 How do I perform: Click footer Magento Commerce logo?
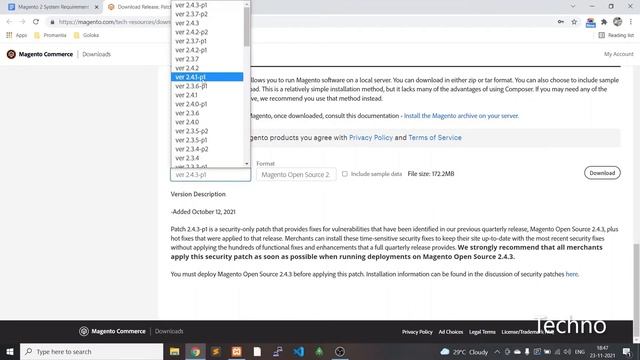click(112, 331)
